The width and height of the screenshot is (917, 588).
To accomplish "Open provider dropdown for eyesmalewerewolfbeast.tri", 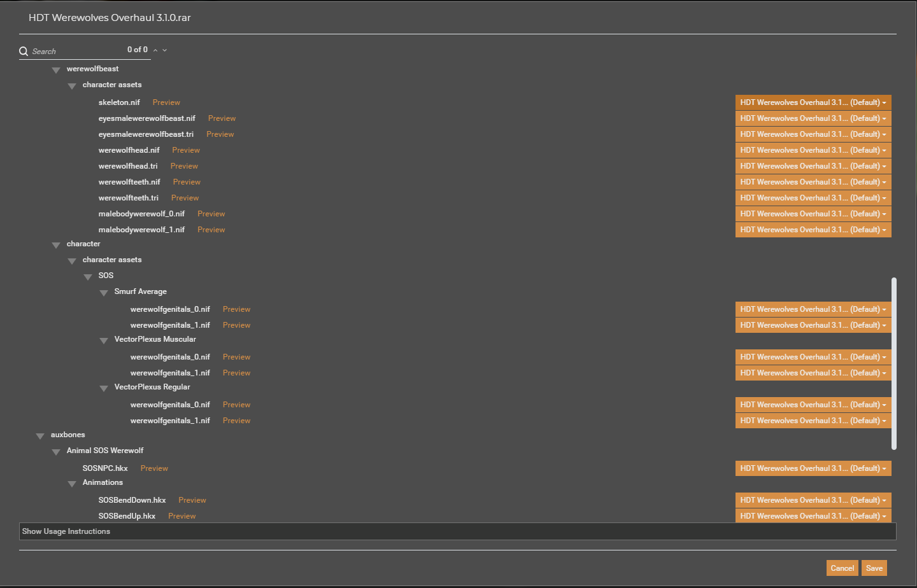I will click(813, 134).
